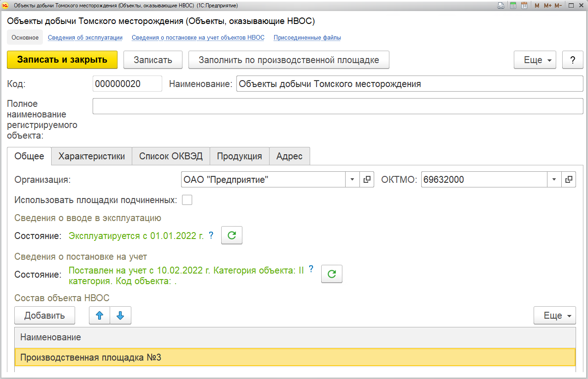Refresh the commissioning state info
The image size is (588, 379).
pos(232,235)
